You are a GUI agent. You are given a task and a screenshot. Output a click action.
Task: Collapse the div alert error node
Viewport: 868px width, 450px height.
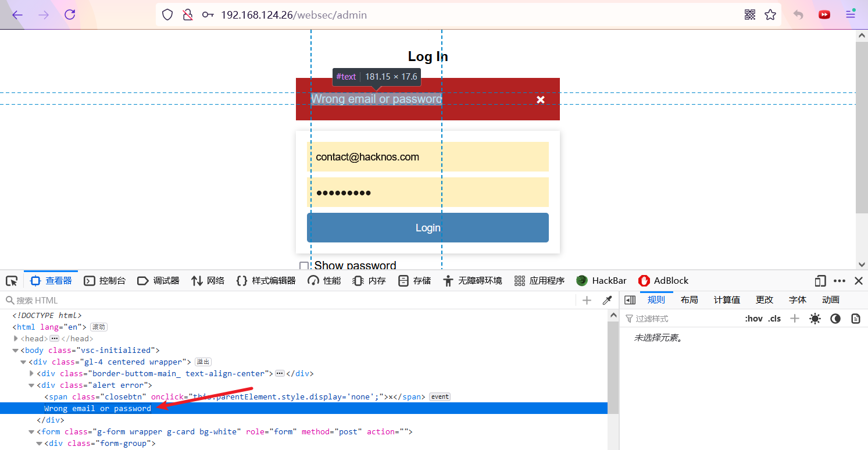[32, 385]
